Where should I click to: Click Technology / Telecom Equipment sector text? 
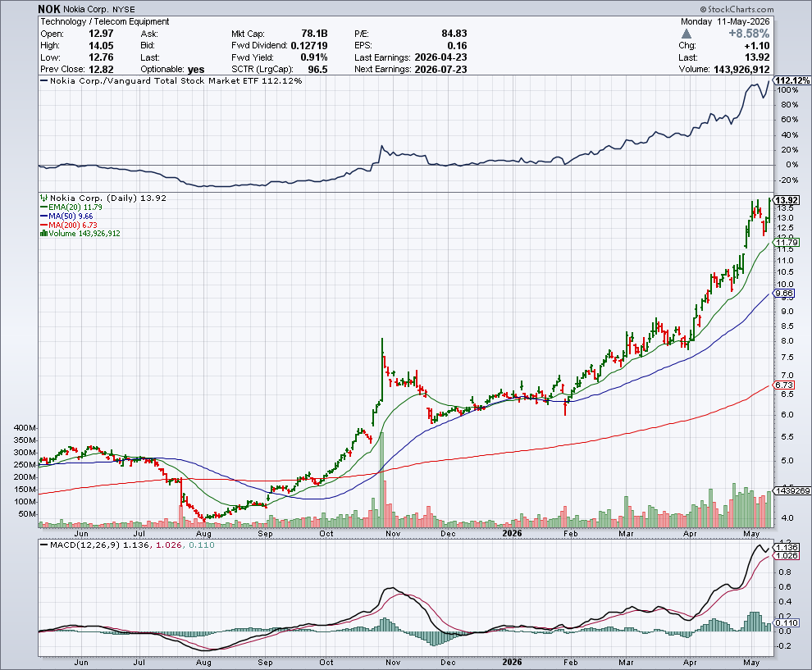tap(105, 22)
